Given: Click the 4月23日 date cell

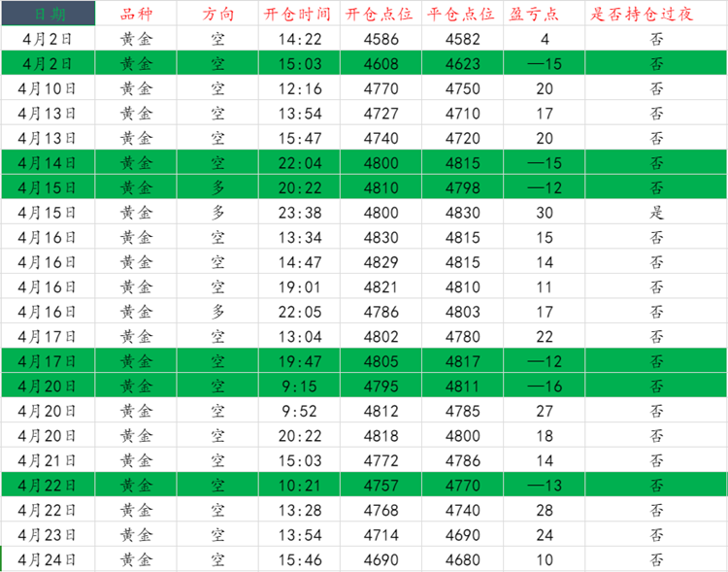Looking at the screenshot, I should point(49,534).
